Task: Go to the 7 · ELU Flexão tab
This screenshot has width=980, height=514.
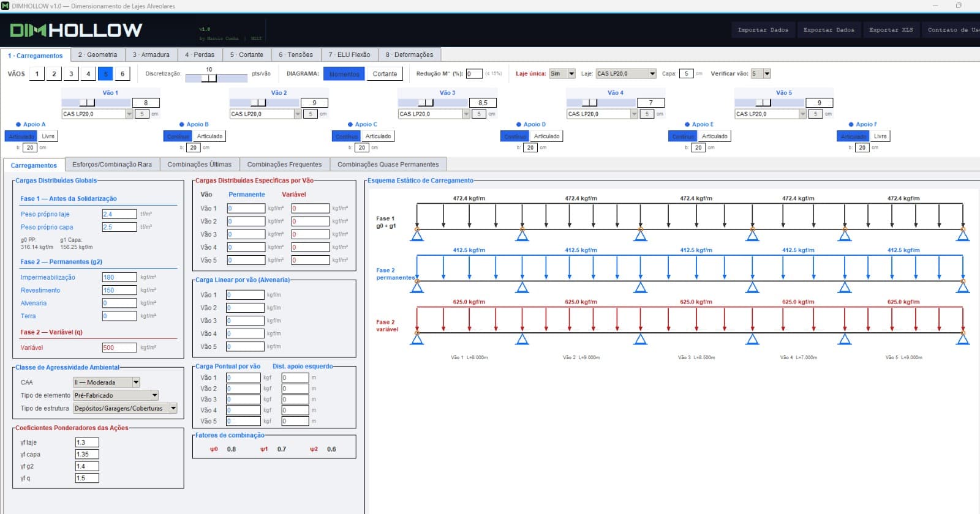Action: coord(349,54)
